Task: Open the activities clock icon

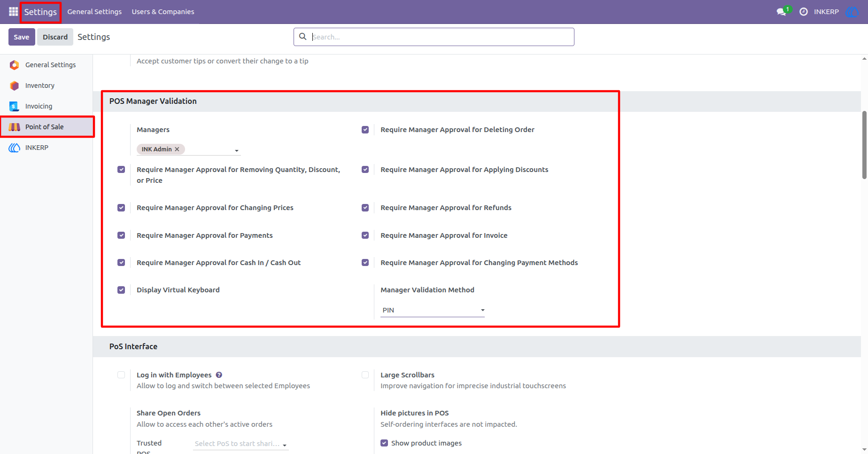Action: pos(804,12)
